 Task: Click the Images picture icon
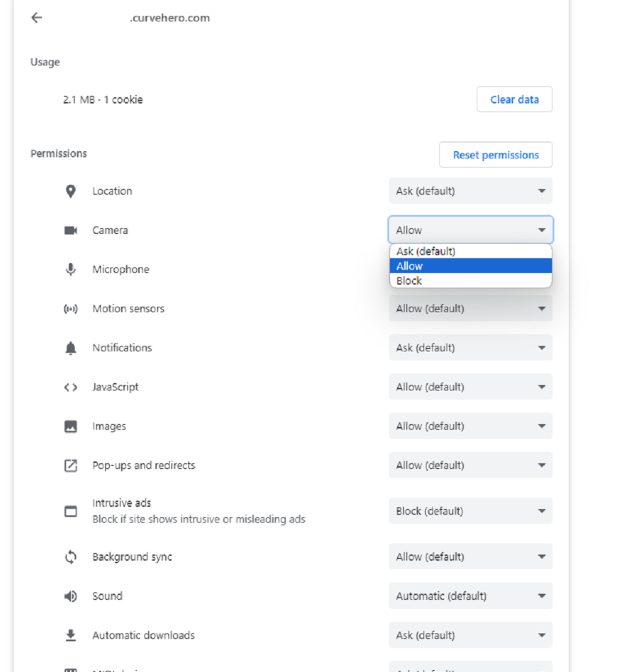tap(71, 427)
